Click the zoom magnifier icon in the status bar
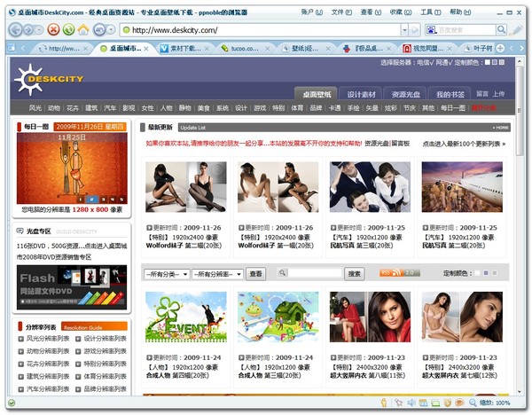Image resolution: width=532 pixels, height=415 pixels. [473, 403]
